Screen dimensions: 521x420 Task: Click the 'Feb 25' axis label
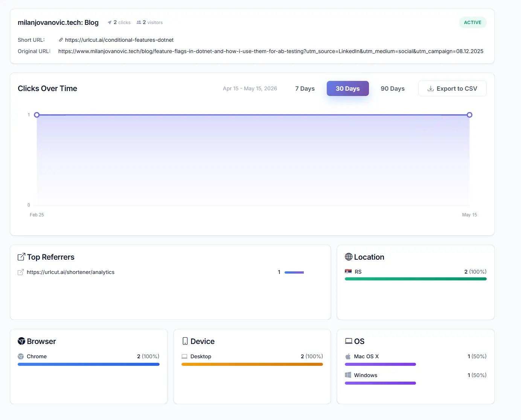37,215
